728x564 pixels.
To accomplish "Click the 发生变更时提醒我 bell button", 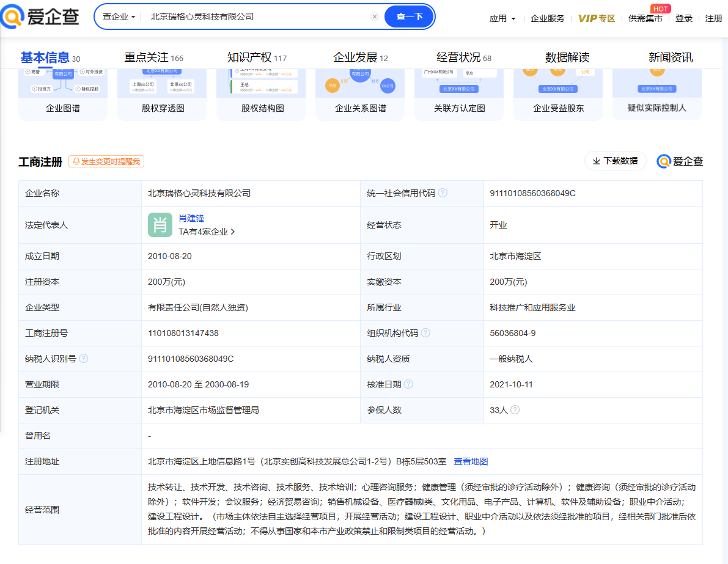I will coord(106,161).
